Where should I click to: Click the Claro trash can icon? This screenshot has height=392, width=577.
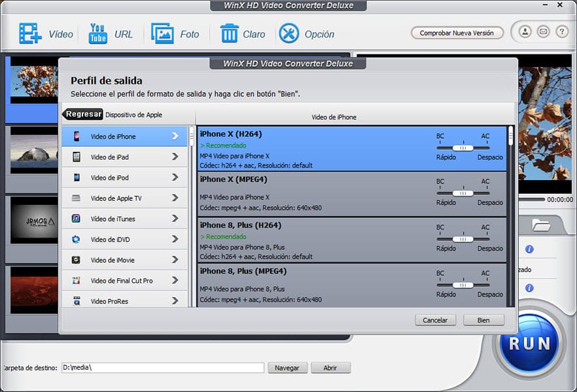pyautogui.click(x=229, y=33)
